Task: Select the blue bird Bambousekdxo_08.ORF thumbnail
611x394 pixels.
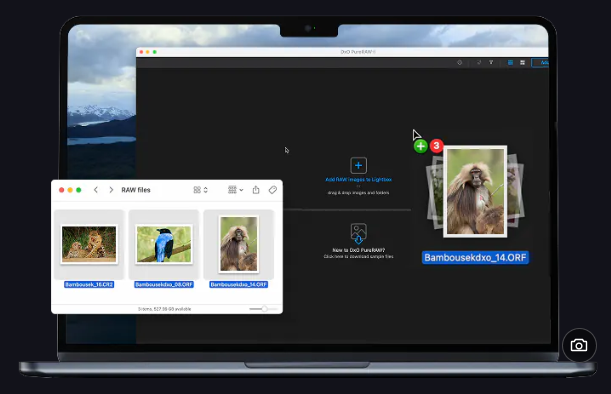Action: [164, 244]
